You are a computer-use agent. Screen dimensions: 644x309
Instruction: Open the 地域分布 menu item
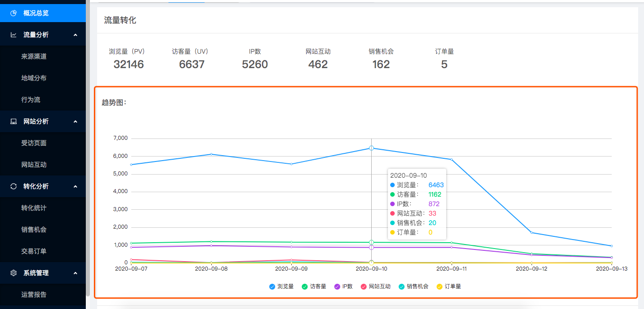pyautogui.click(x=34, y=78)
